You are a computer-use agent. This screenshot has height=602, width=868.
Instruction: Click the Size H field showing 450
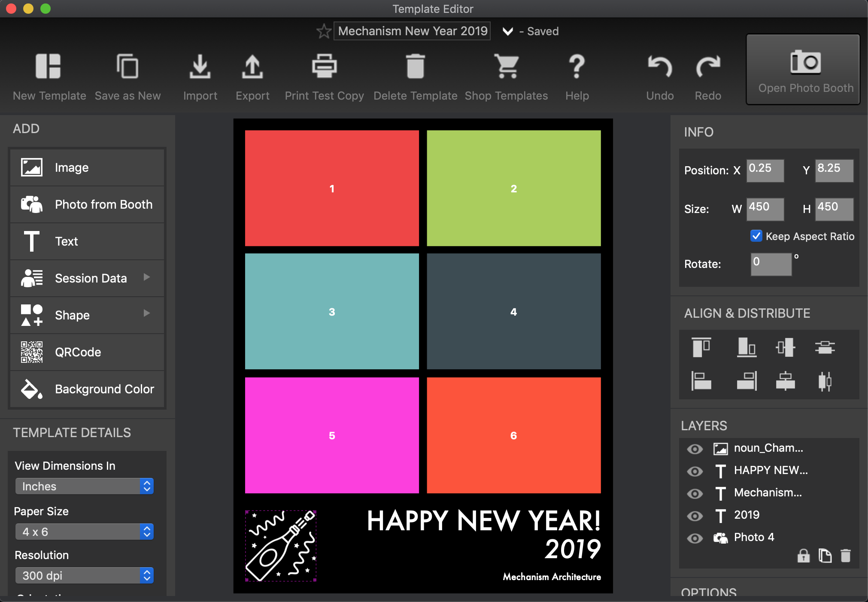point(834,209)
